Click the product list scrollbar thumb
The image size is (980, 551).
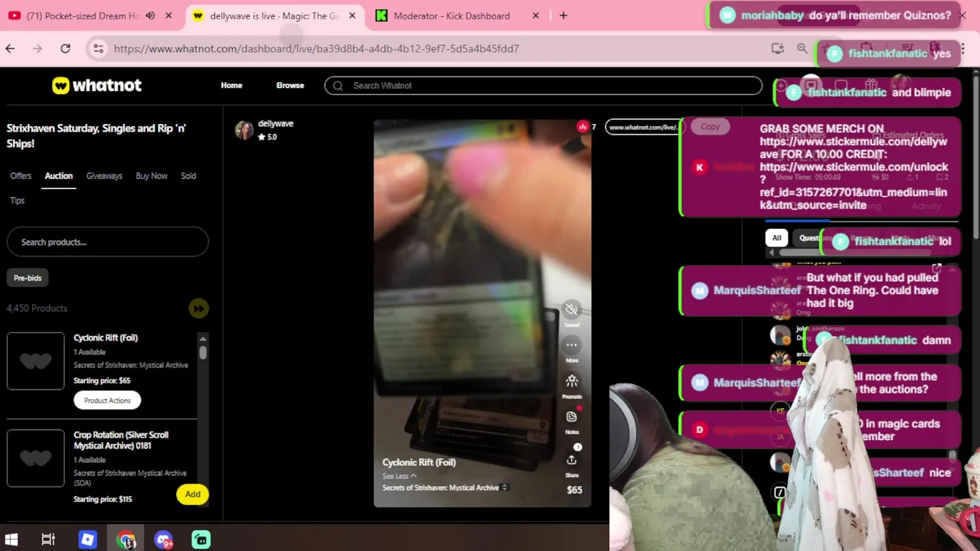203,352
